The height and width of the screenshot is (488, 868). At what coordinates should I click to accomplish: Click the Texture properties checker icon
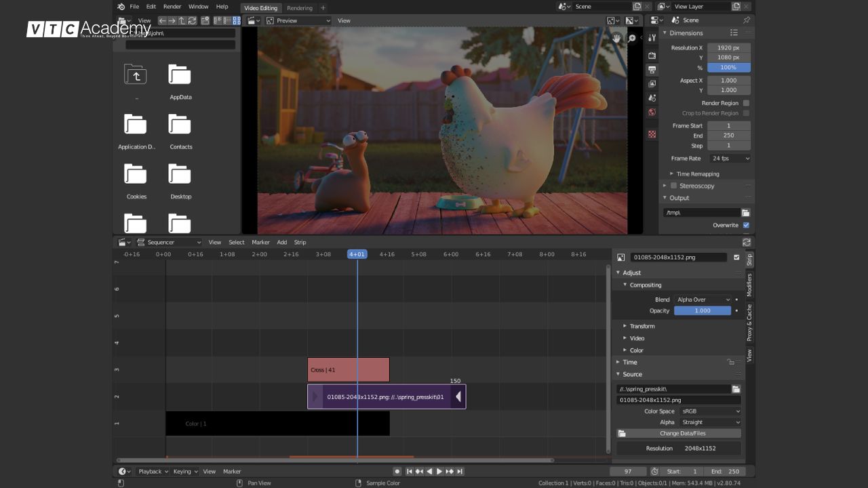pos(652,134)
